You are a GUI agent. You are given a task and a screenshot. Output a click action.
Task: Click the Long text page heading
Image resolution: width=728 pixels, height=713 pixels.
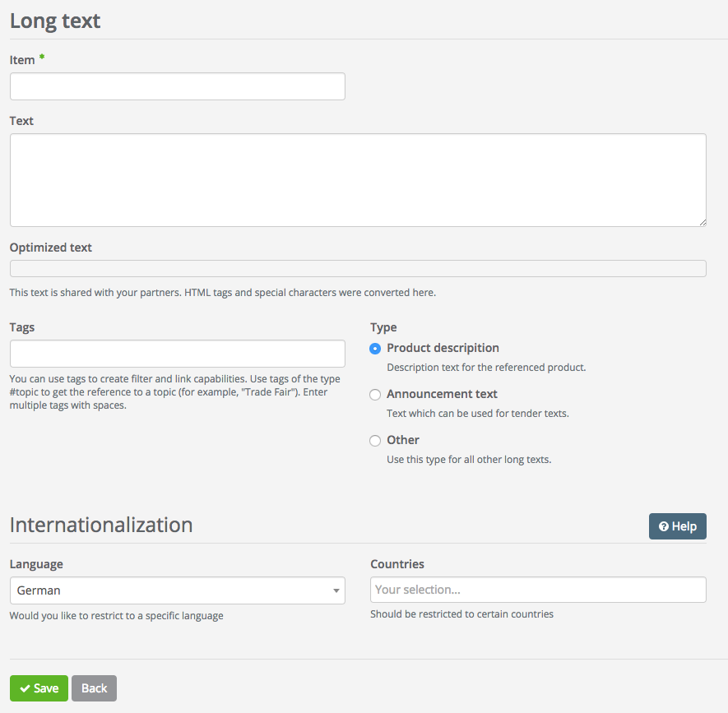coord(55,21)
